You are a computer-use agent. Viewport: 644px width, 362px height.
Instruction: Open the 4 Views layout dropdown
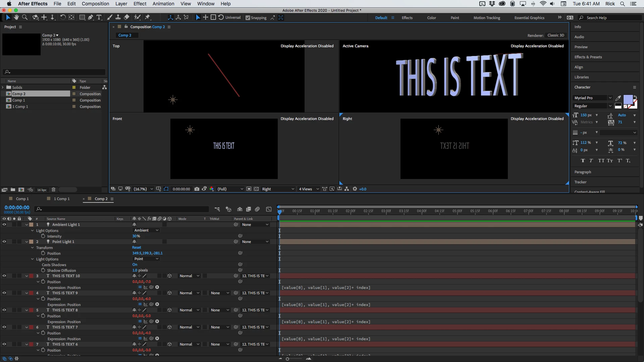coord(308,189)
